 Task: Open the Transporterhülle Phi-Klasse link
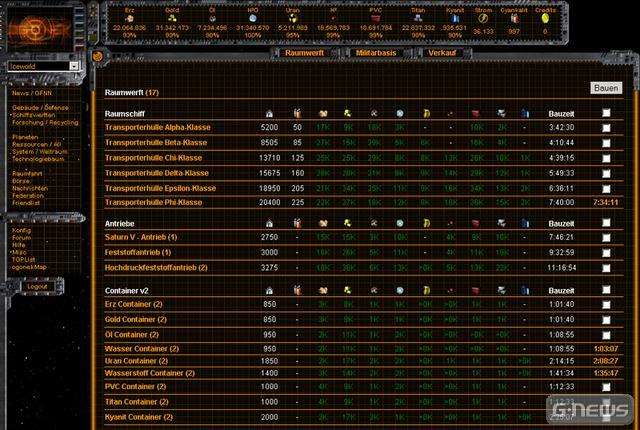[x=153, y=202]
